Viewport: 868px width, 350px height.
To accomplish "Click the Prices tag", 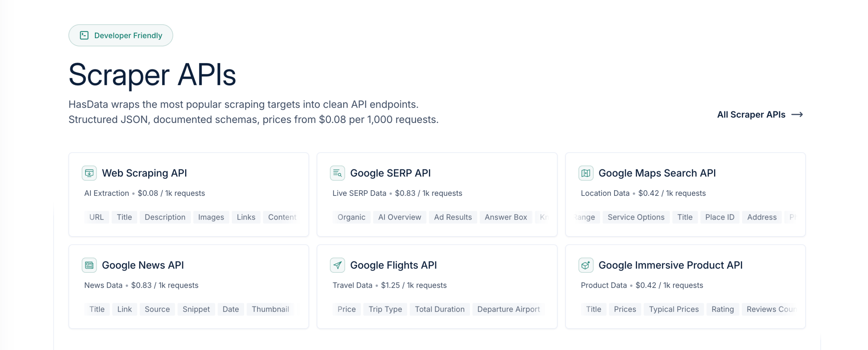I will click(625, 309).
